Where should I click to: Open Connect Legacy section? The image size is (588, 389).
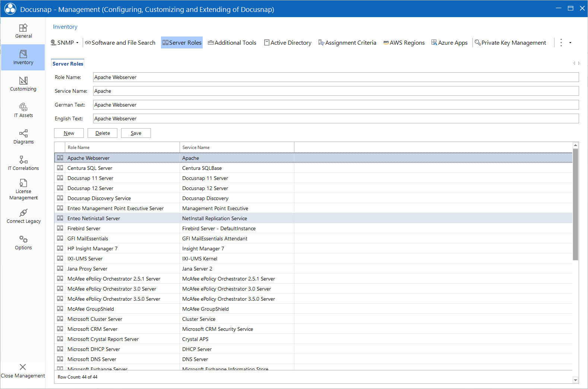(23, 216)
